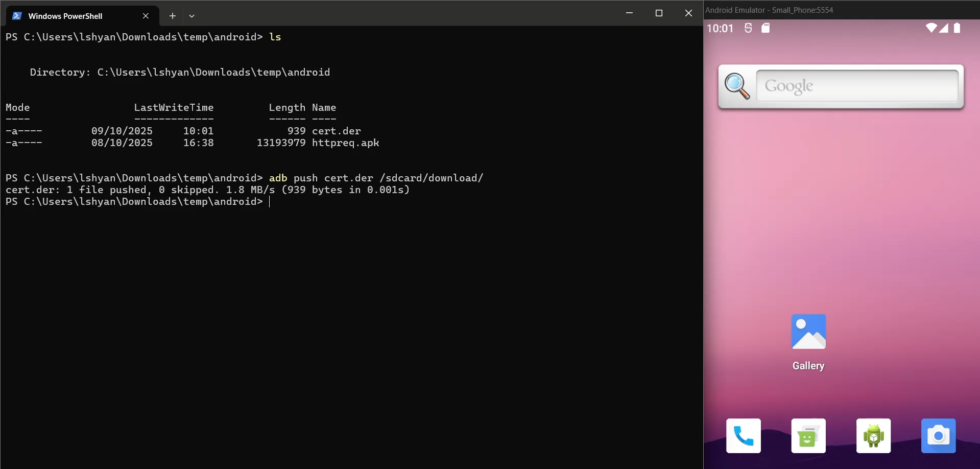
Task: Click the 10:01 clock in status bar
Action: click(720, 28)
